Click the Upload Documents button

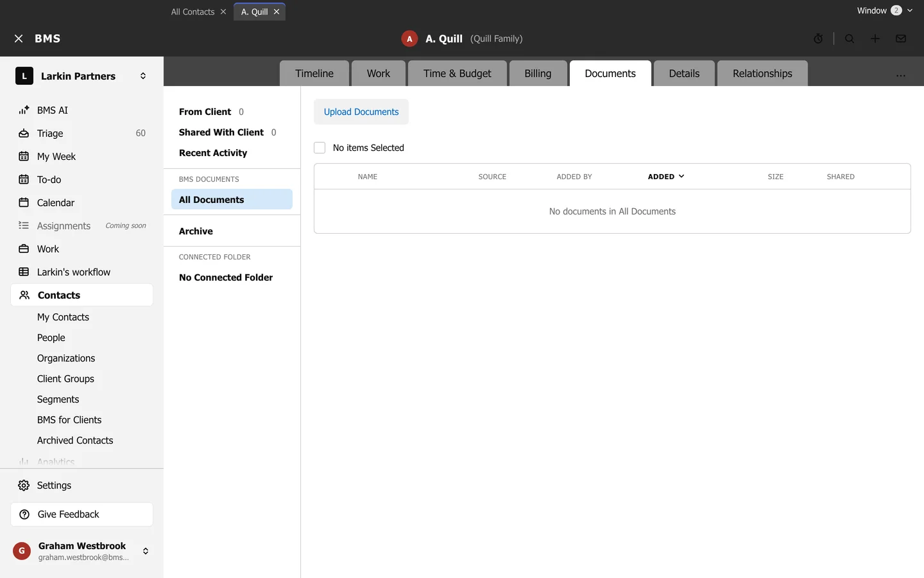click(361, 112)
